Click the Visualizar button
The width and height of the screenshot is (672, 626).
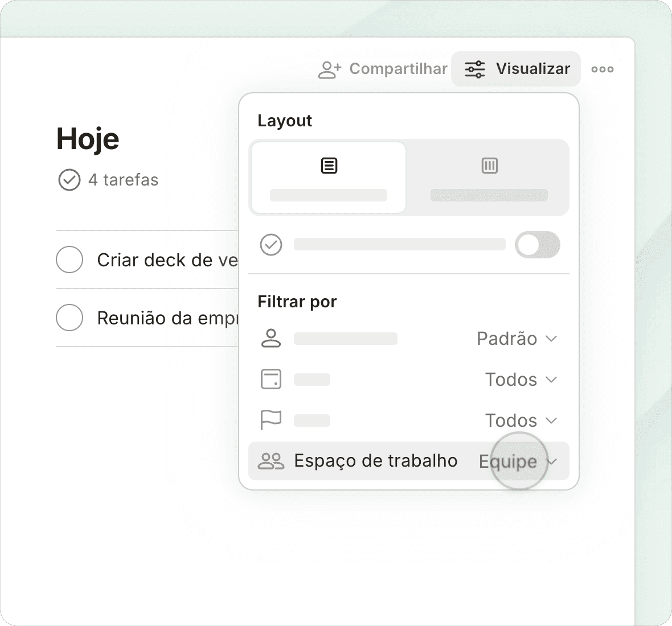click(532, 69)
